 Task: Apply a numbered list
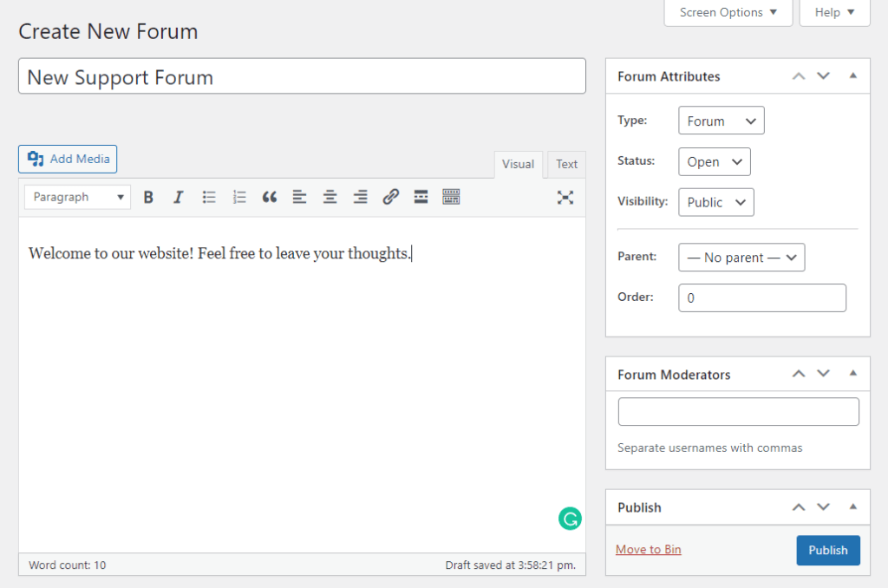click(x=239, y=197)
